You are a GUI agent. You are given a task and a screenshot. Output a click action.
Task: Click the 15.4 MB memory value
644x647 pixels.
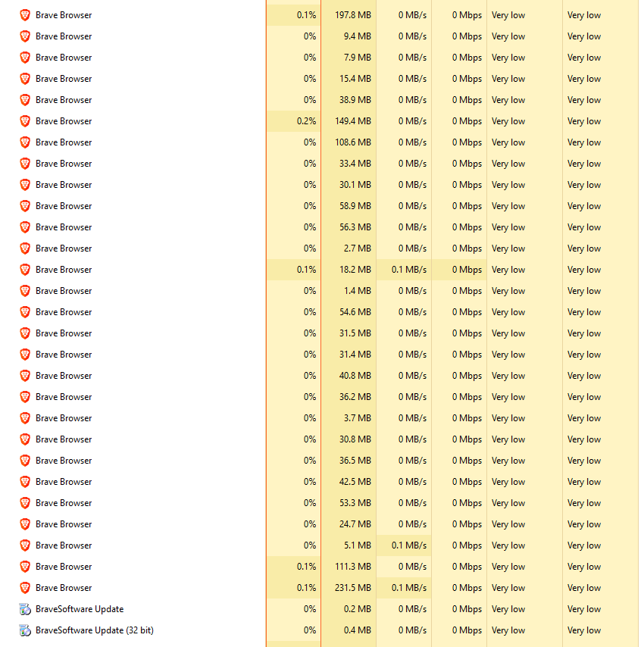(x=355, y=79)
